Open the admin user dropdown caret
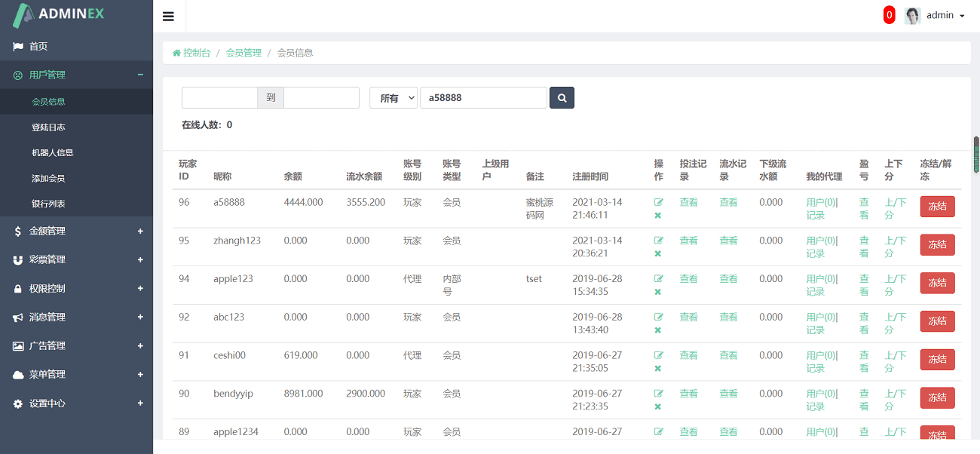This screenshot has width=980, height=454. point(962,16)
